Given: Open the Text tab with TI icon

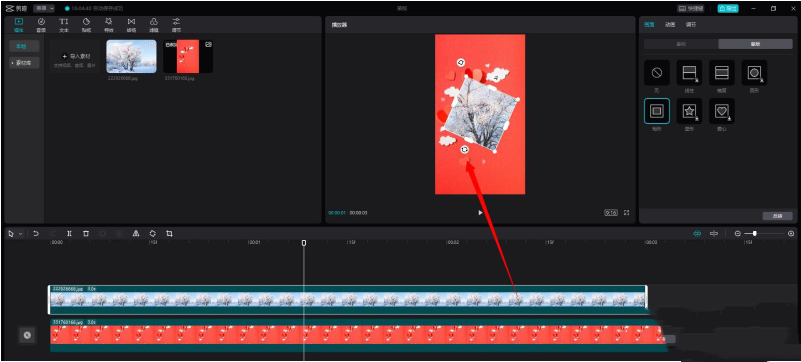Looking at the screenshot, I should (63, 25).
